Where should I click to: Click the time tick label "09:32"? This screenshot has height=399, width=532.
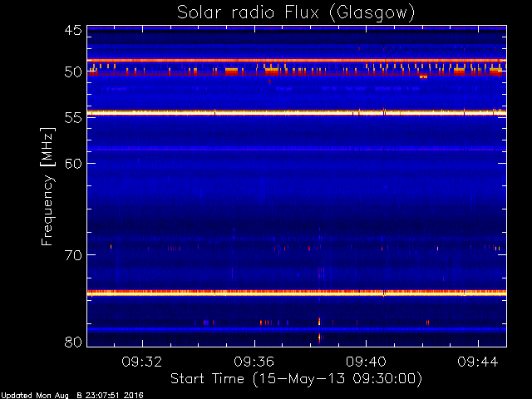pyautogui.click(x=142, y=362)
